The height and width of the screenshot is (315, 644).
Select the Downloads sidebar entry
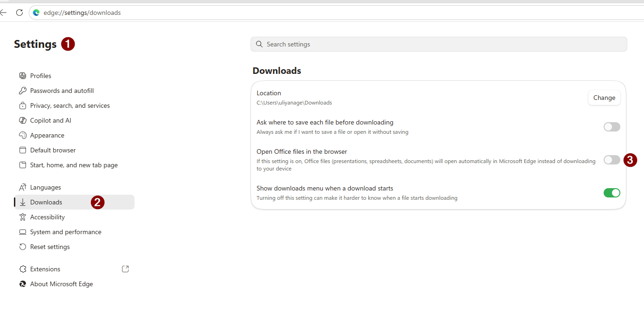[74, 202]
